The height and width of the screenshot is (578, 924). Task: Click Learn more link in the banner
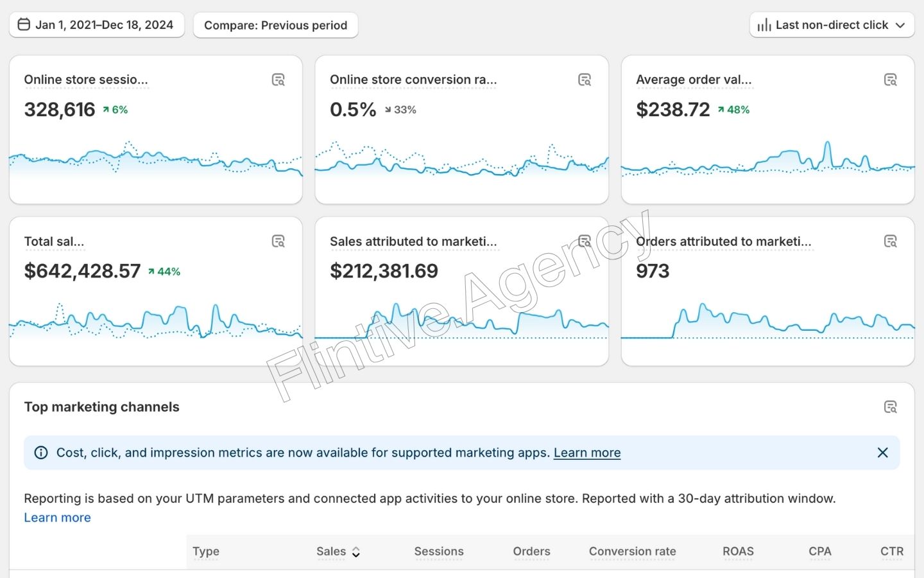pyautogui.click(x=586, y=453)
